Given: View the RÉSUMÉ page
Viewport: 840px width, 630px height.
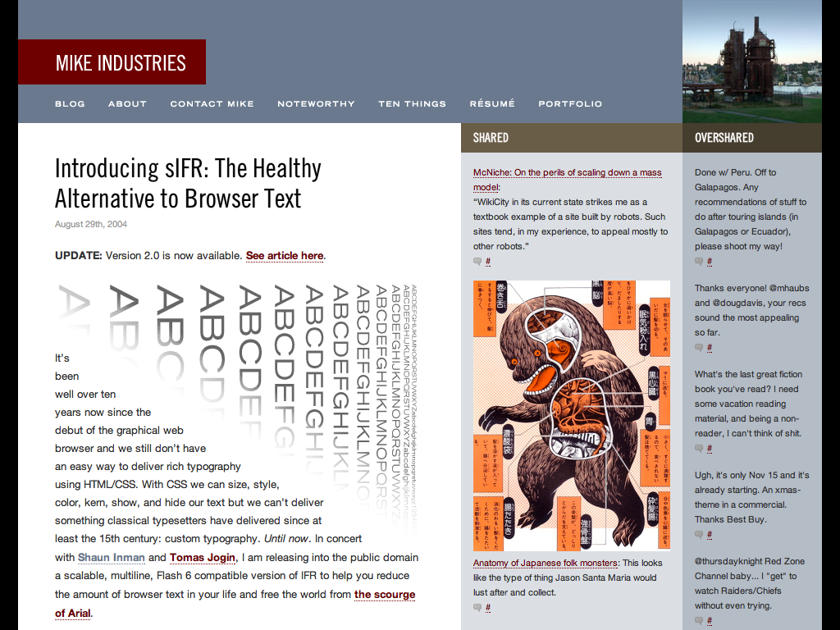Looking at the screenshot, I should pyautogui.click(x=492, y=104).
